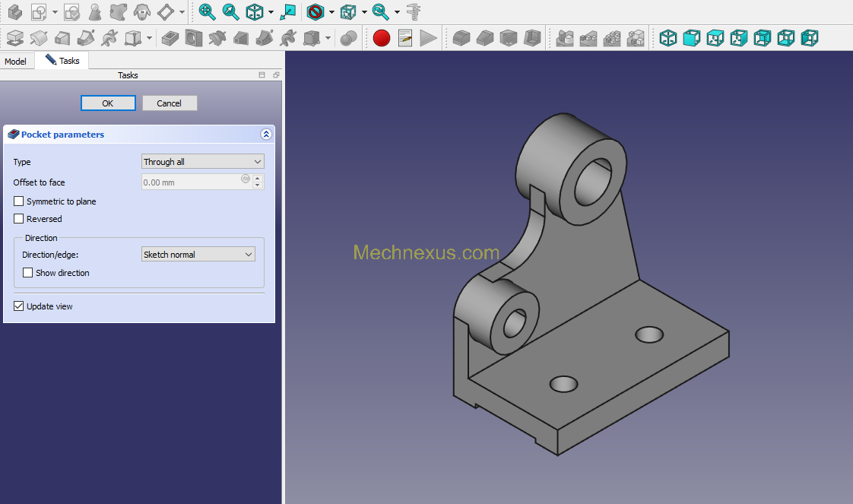Click the red macro record button
853x504 pixels.
click(382, 38)
